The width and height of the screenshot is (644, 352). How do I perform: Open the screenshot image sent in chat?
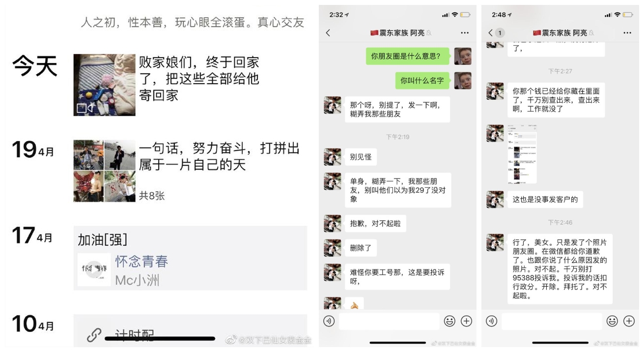(522, 154)
